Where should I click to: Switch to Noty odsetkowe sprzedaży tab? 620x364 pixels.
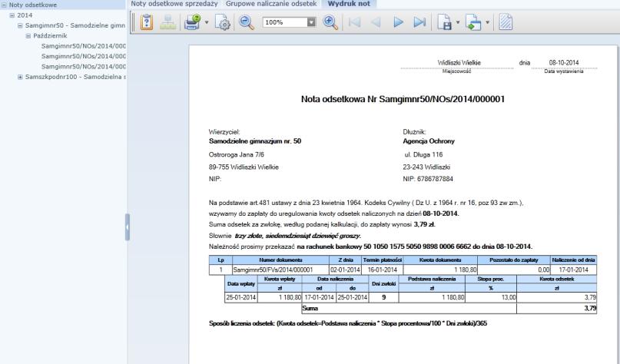point(174,4)
